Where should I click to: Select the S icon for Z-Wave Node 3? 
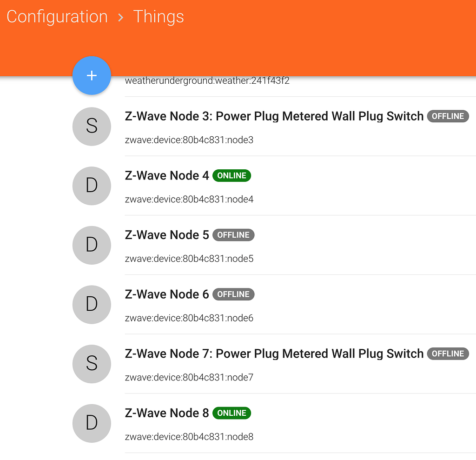(92, 127)
